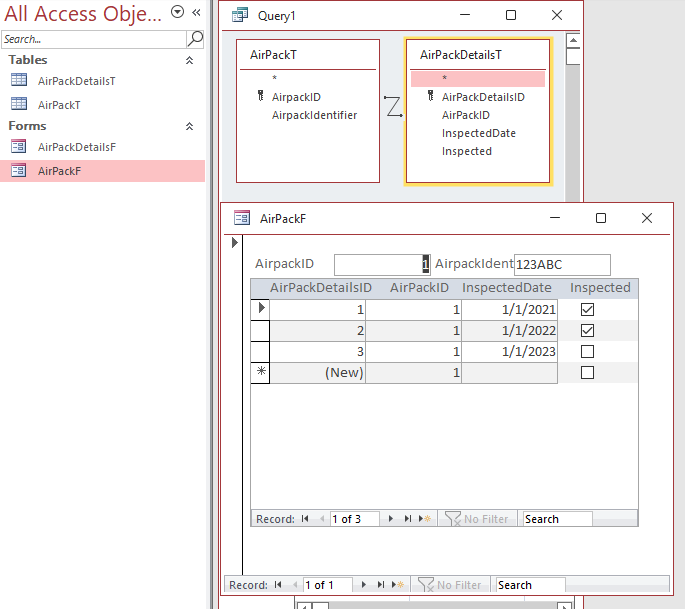Uncheck Inspected for the 1/1/2021 record
Image resolution: width=685 pixels, height=609 pixels.
[x=587, y=309]
